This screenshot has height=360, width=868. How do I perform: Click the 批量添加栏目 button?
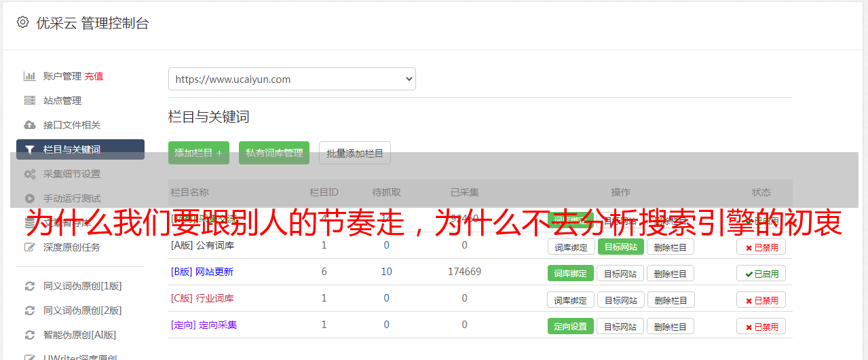[x=355, y=153]
